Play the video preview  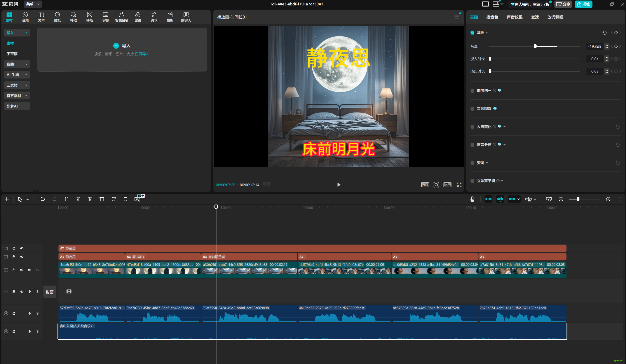(x=339, y=185)
